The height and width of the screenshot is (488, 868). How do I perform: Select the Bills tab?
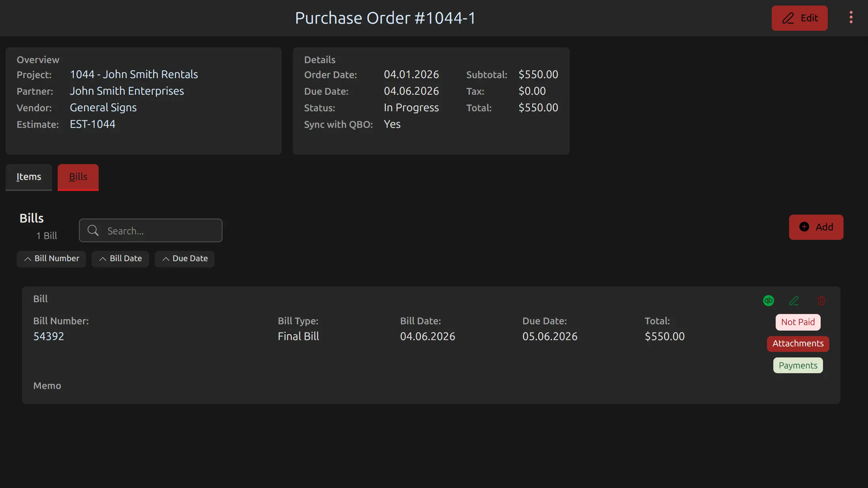point(78,177)
